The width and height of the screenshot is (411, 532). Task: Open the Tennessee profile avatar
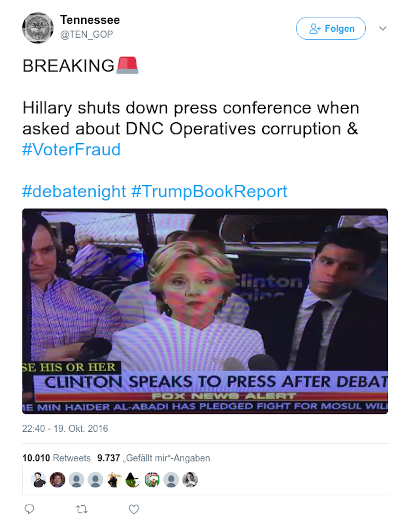point(38,28)
